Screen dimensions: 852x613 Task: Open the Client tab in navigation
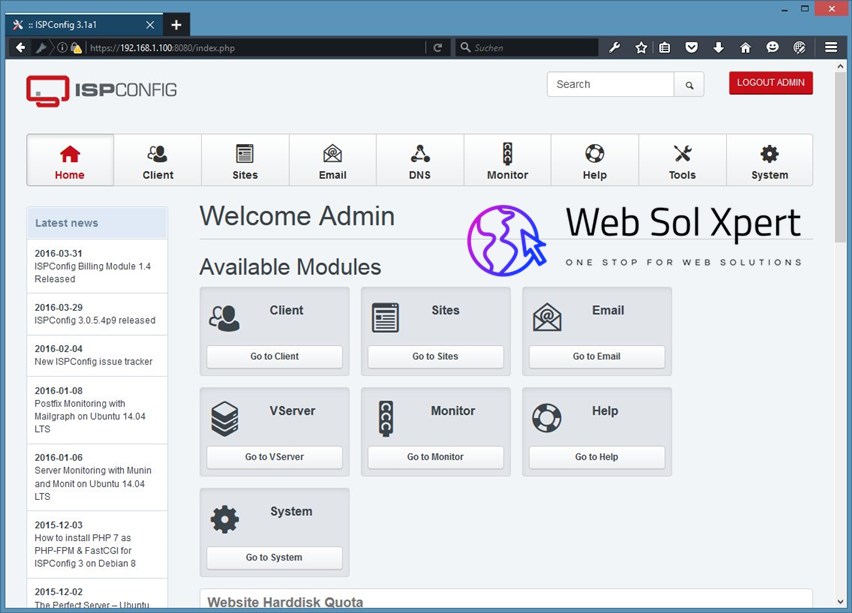coord(158,160)
